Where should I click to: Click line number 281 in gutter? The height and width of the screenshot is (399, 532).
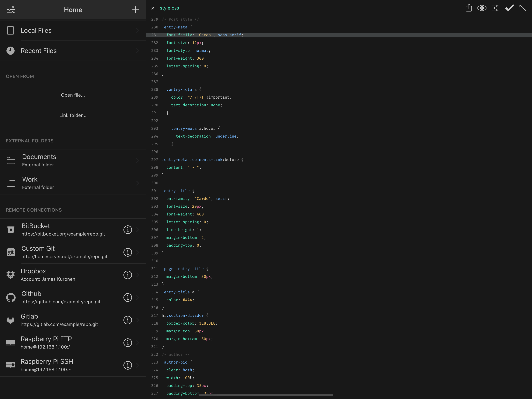point(155,35)
